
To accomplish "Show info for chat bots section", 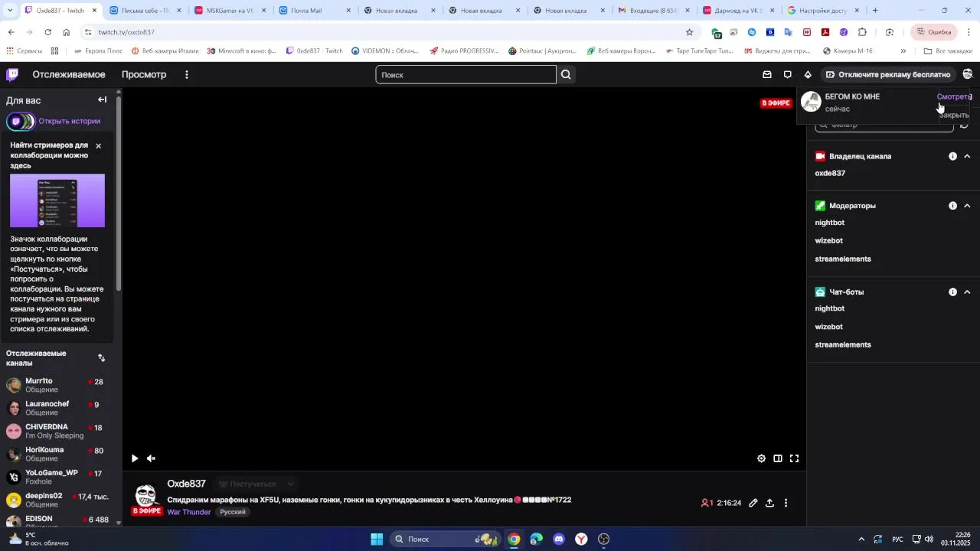I will tap(952, 292).
